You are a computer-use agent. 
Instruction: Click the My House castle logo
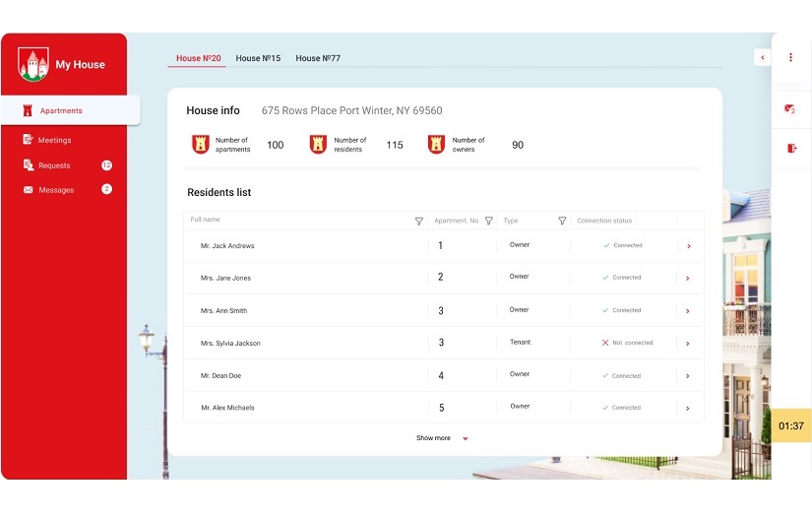(x=33, y=64)
